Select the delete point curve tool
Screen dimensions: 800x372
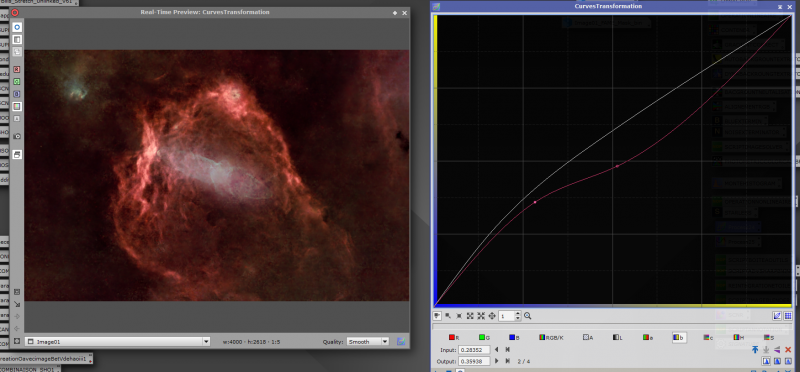click(x=459, y=316)
